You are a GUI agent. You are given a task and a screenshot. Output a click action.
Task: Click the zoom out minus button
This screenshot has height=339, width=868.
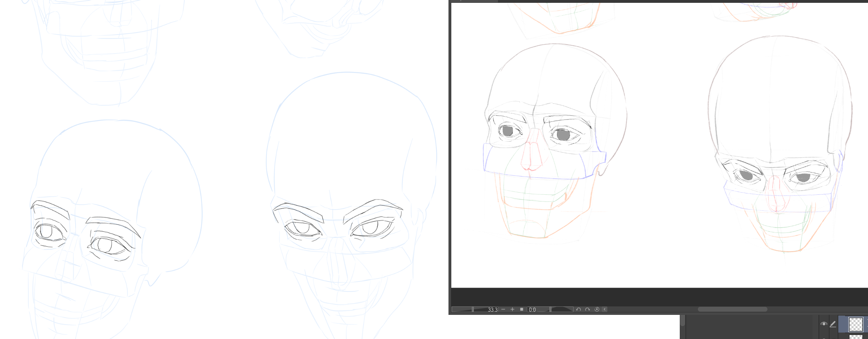(503, 309)
